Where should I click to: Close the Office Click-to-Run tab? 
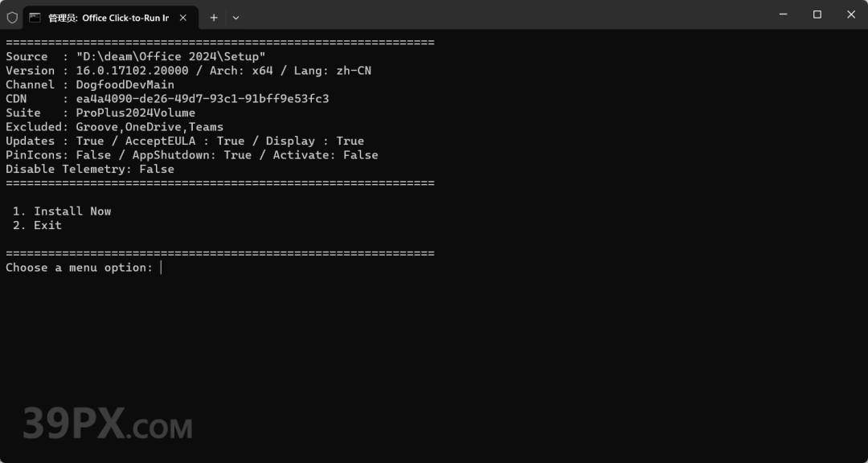pyautogui.click(x=183, y=18)
